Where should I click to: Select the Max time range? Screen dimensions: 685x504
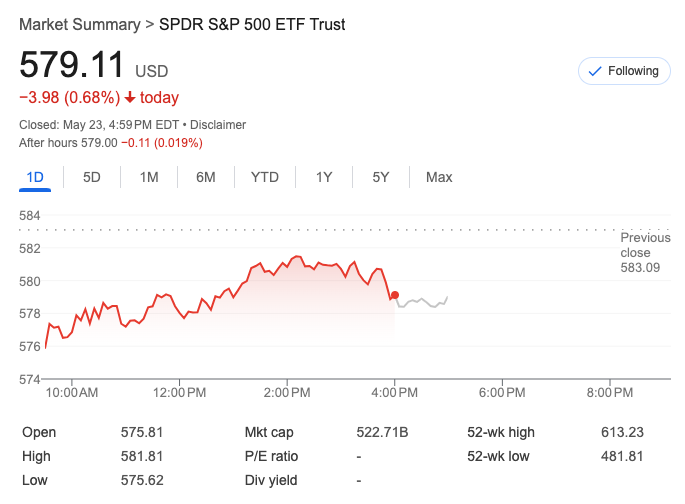[439, 177]
